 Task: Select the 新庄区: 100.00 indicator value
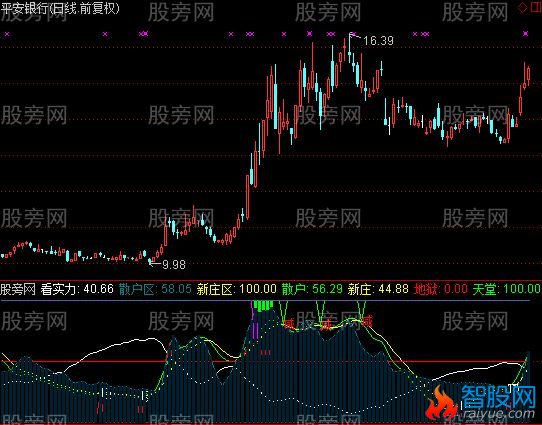click(237, 289)
